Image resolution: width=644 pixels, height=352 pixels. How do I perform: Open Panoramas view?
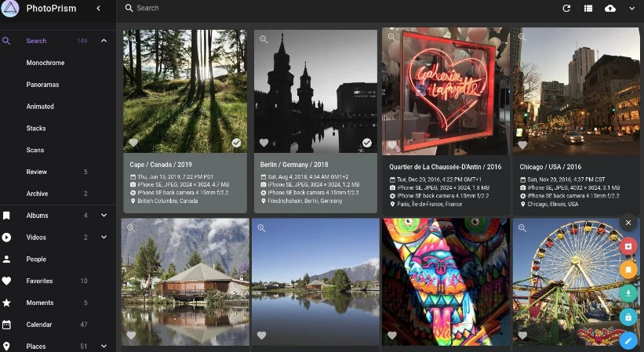coord(42,85)
